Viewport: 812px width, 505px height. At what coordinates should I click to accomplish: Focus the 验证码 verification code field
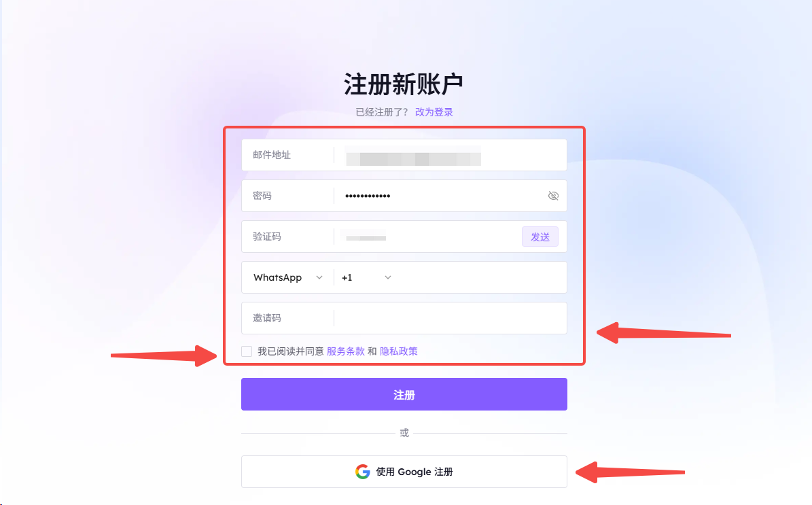coord(427,237)
